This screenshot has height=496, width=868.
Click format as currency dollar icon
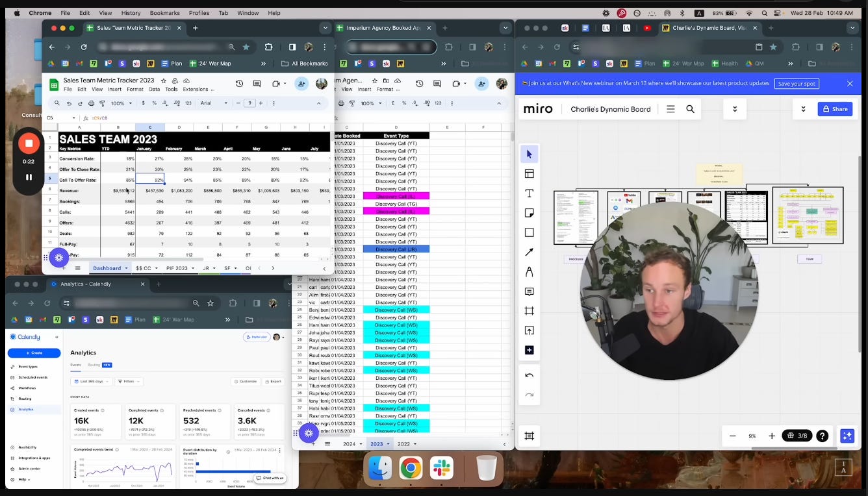[143, 103]
